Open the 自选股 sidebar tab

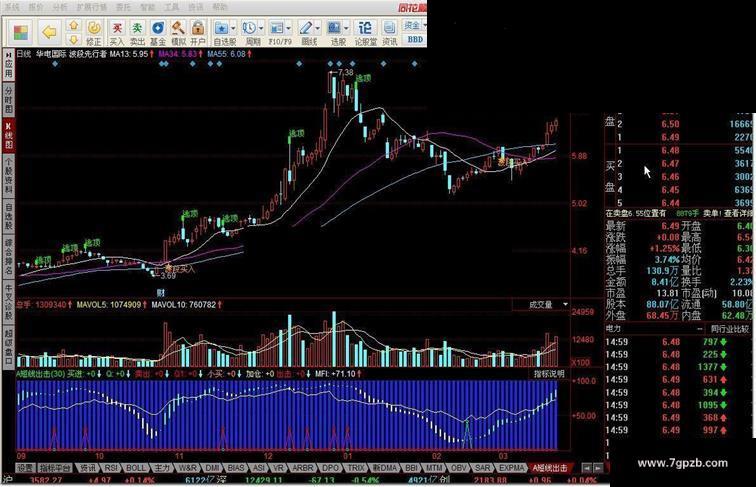(x=9, y=216)
